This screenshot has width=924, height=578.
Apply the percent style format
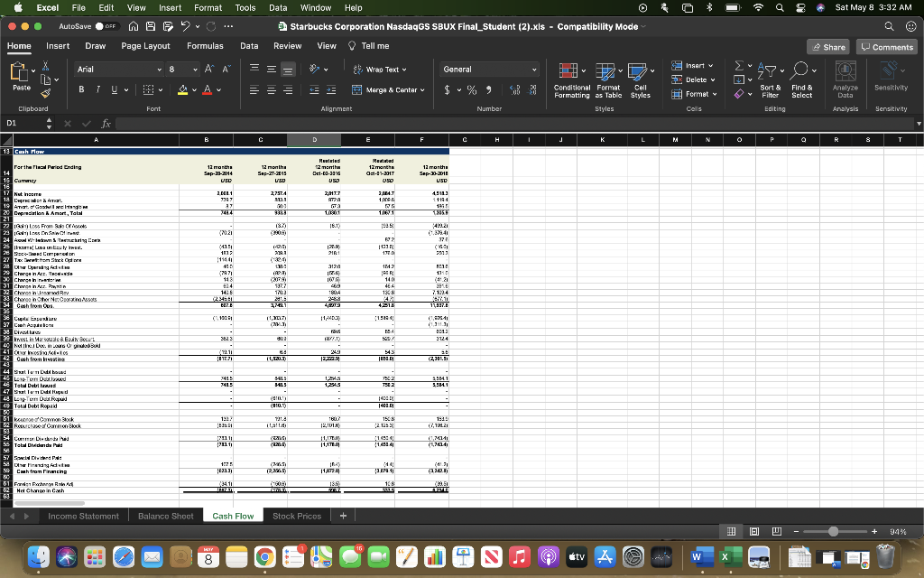pyautogui.click(x=471, y=89)
